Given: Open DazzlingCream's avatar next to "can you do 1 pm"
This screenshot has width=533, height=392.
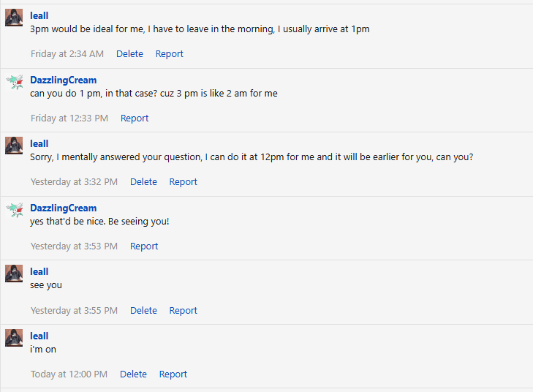Looking at the screenshot, I should tap(14, 82).
